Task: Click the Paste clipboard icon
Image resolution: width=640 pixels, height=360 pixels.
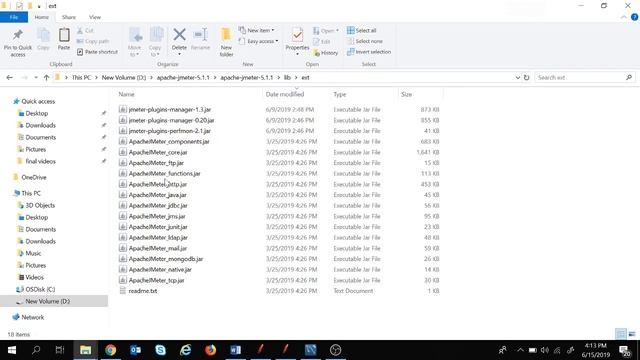Action: pyautogui.click(x=64, y=35)
